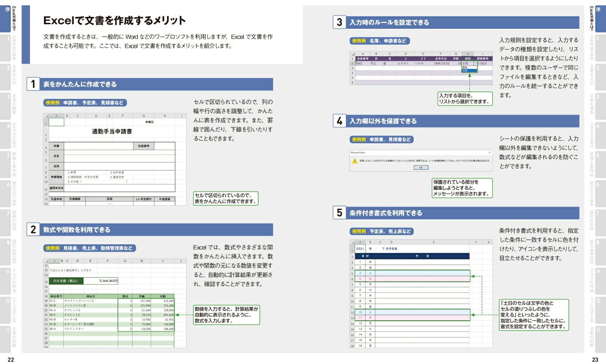The height and width of the screenshot is (364, 606).
Task: Choose highlighted 女性 in the dropdown list
Action: click(465, 70)
